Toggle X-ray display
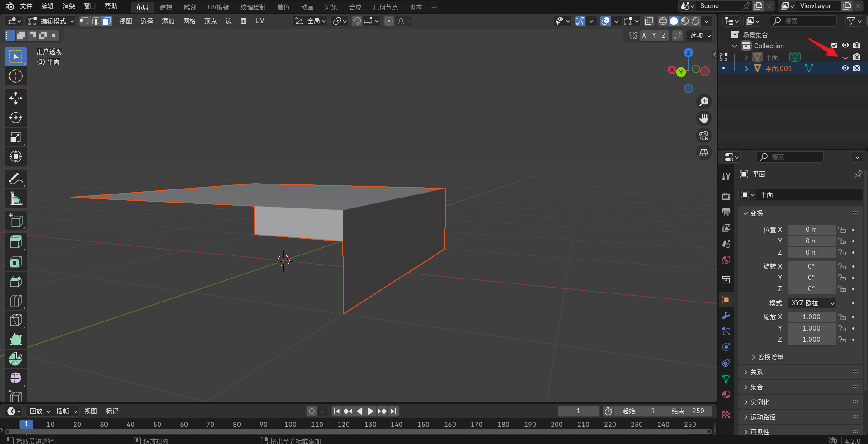 649,21
